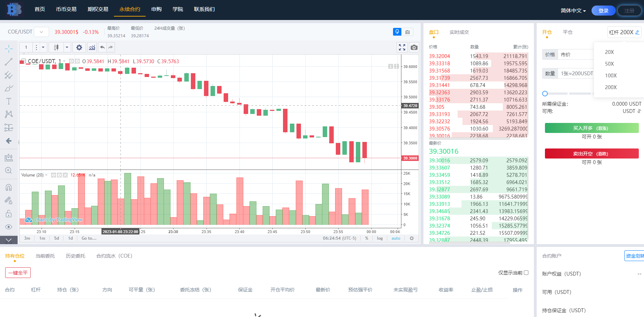Viewport: 644px width, 317px height.
Task: Click the chart camera screenshot icon
Action: pos(414,47)
